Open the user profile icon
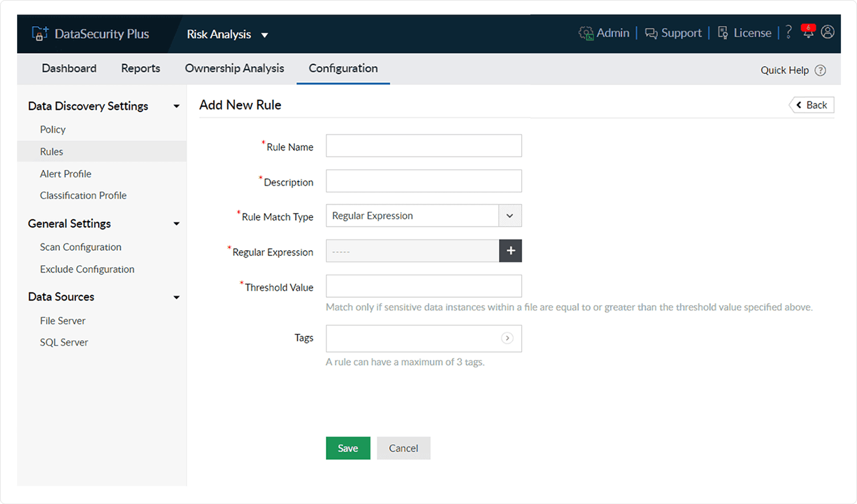The height and width of the screenshot is (504, 857). 827,32
